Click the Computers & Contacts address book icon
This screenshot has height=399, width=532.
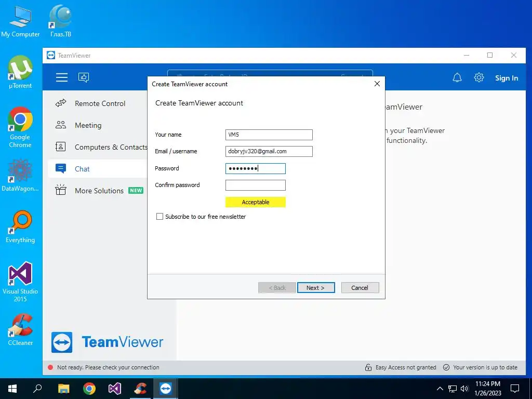[60, 147]
